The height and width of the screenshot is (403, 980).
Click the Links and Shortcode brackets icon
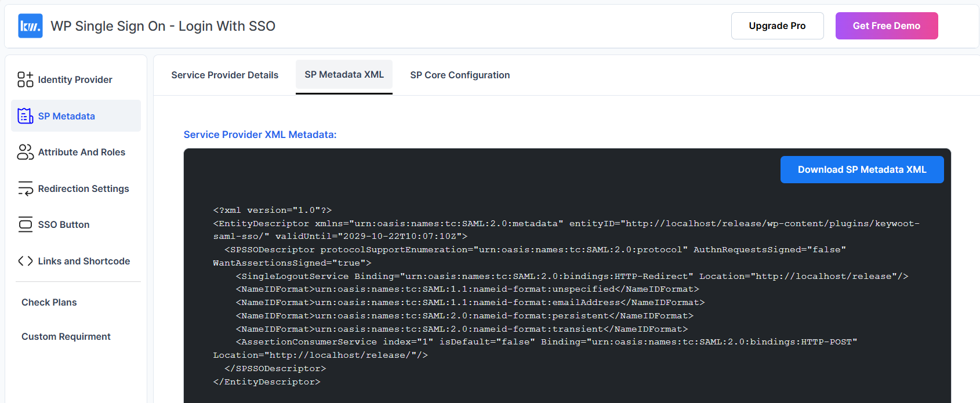[x=26, y=261]
